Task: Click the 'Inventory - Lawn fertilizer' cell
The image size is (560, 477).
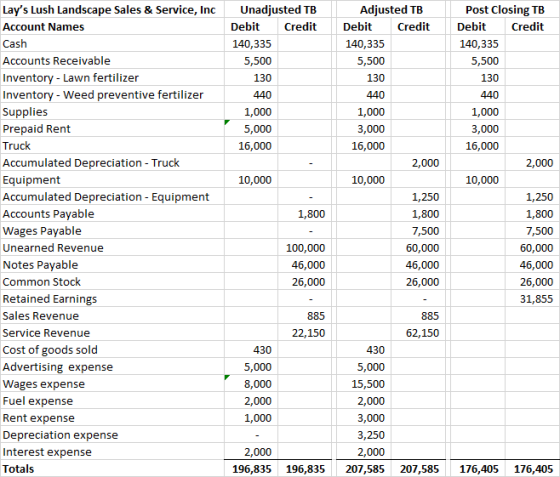Action: coord(112,77)
